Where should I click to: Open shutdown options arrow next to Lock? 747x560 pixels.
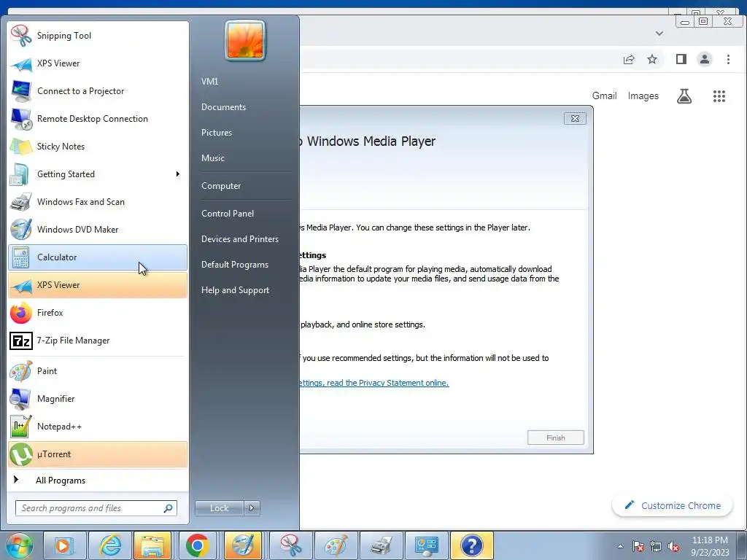pos(252,508)
